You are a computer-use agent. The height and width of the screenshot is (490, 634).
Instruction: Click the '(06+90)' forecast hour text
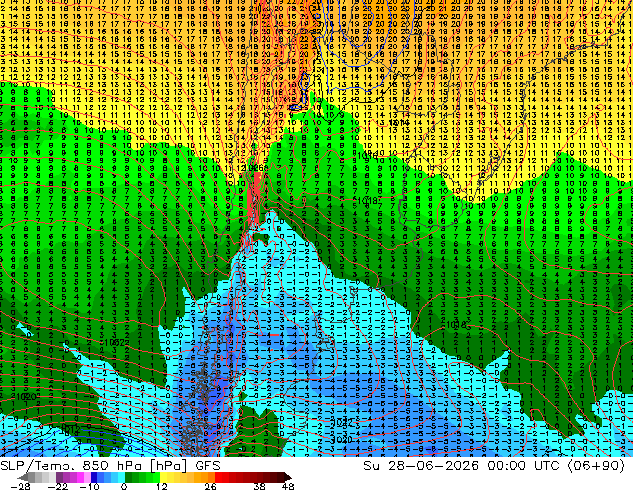coord(595,466)
